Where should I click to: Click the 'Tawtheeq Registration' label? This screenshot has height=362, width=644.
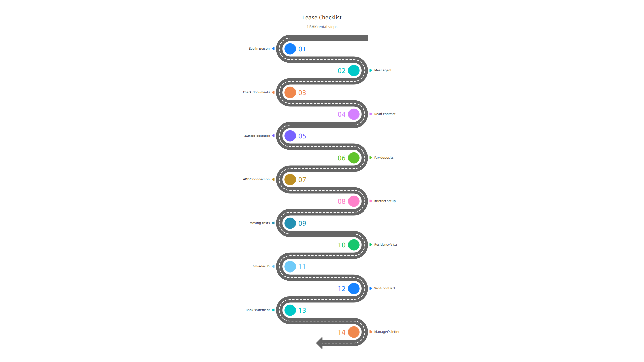[256, 136]
